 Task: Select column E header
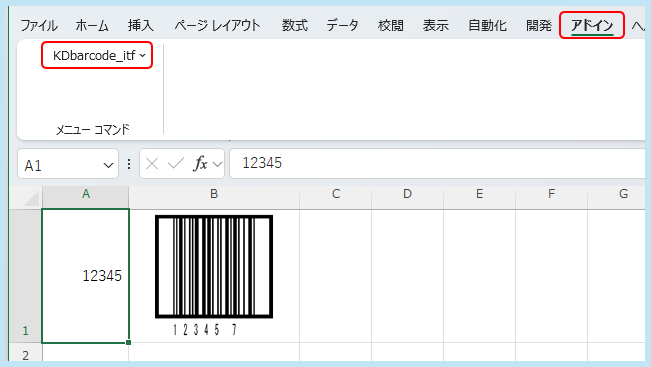click(x=479, y=194)
